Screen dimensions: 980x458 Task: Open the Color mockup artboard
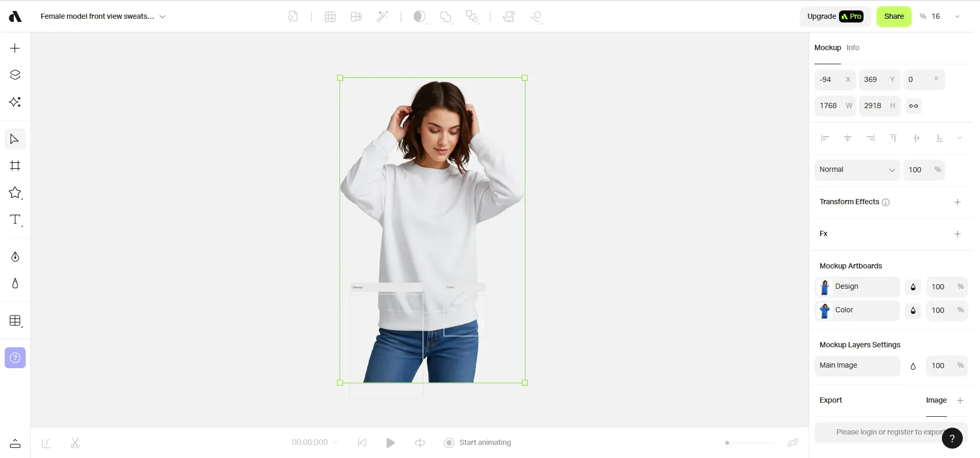click(x=857, y=310)
